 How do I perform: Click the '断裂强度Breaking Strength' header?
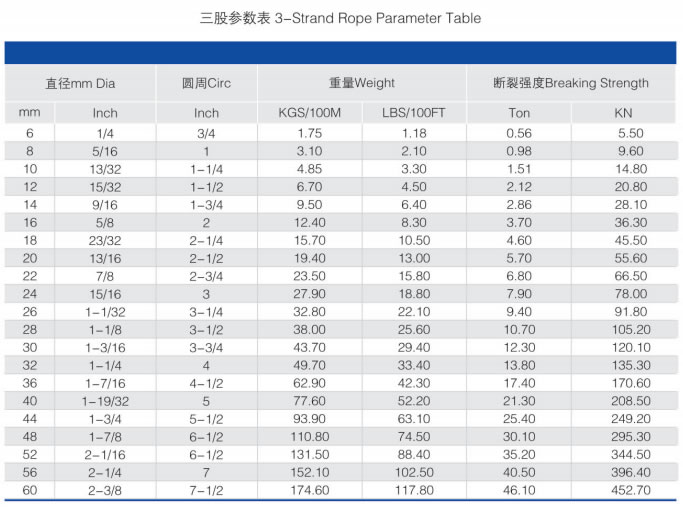coord(570,83)
